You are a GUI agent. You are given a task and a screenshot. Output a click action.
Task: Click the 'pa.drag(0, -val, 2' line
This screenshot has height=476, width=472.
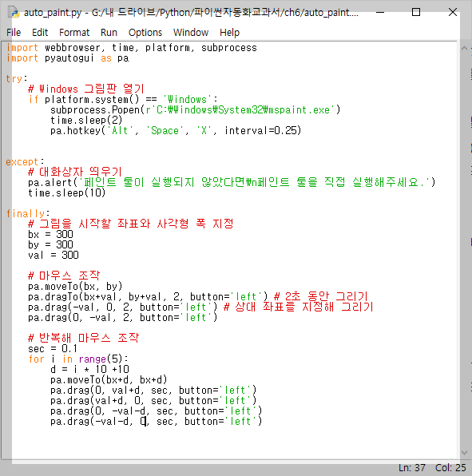[x=123, y=318]
